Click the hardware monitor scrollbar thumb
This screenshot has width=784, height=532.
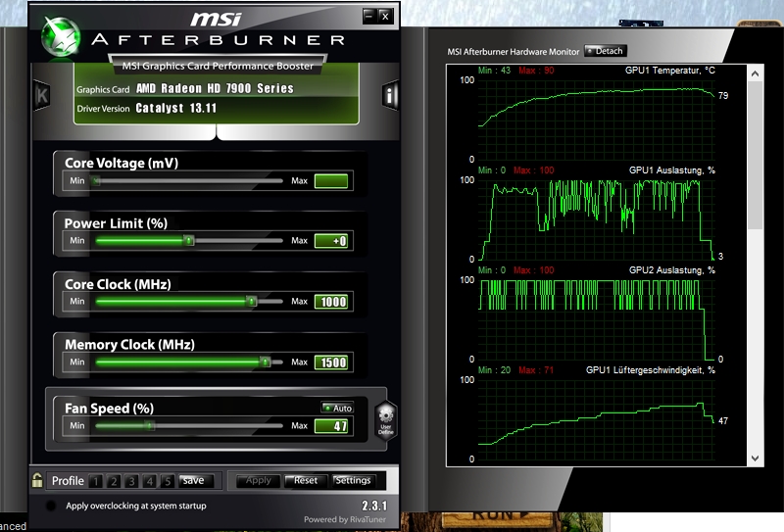755,155
